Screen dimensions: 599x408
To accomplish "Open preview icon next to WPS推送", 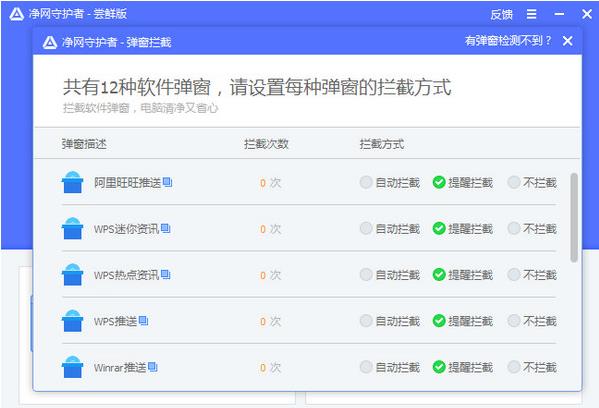I will (x=143, y=321).
